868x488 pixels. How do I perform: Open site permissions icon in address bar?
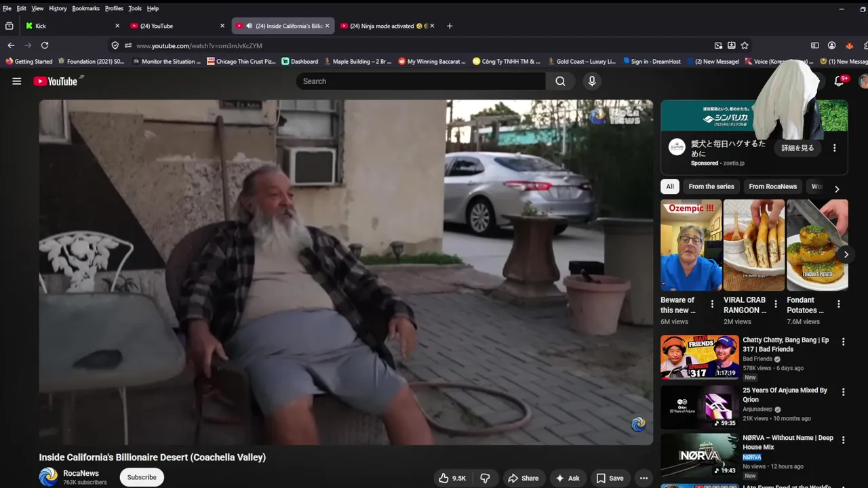tap(127, 45)
